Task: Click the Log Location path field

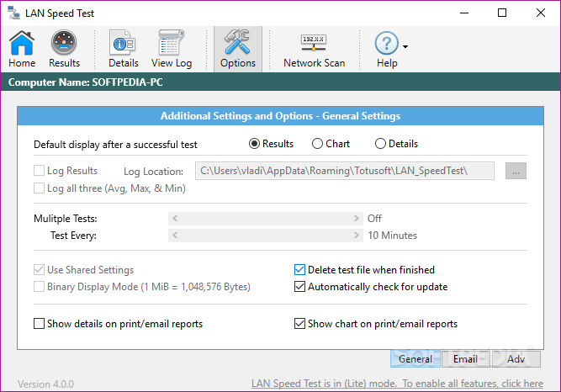Action: point(345,171)
